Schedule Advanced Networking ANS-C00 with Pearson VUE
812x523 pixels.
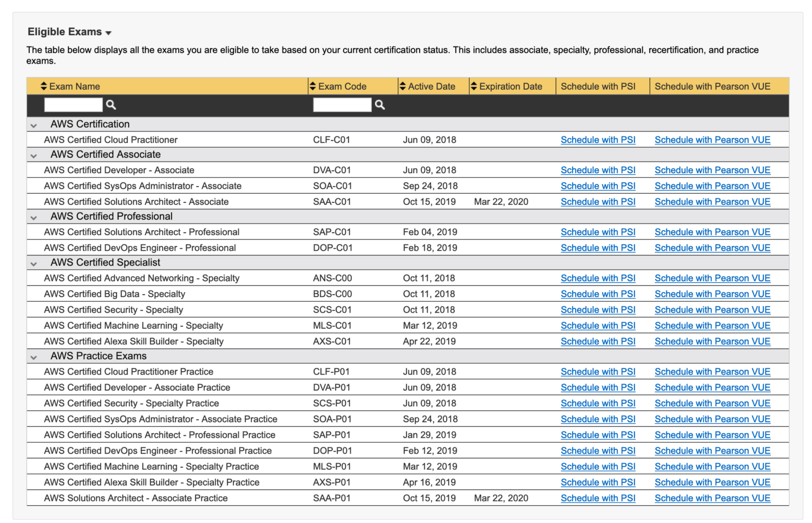(x=712, y=278)
